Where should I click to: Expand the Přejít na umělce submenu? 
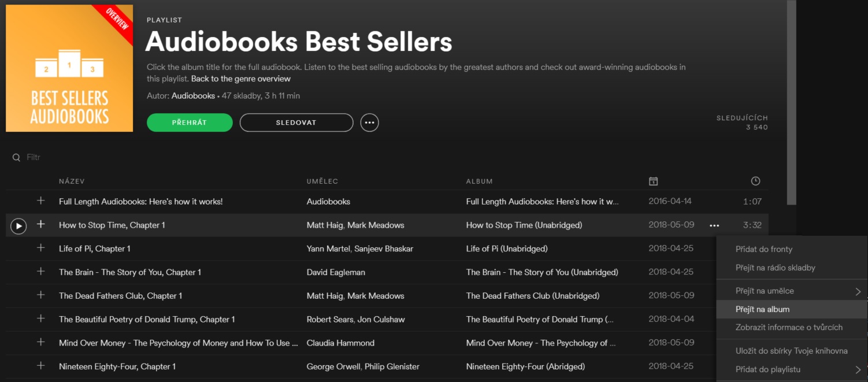(858, 291)
